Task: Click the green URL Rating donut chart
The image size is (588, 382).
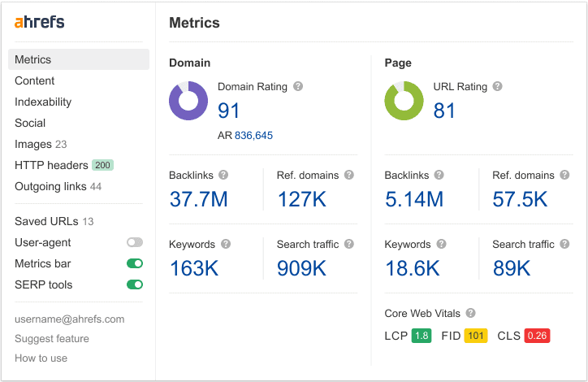Action: point(404,101)
